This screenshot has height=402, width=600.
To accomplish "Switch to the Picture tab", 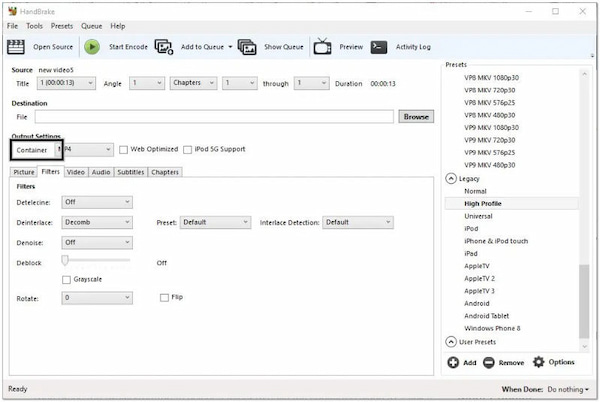I will coord(24,172).
